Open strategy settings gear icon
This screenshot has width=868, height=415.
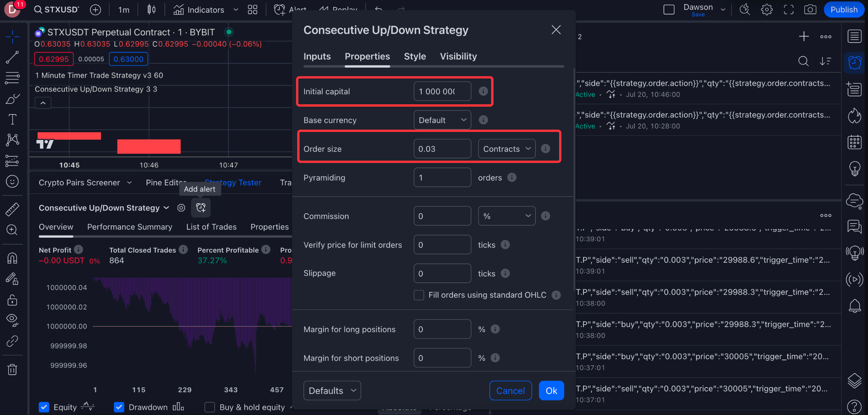[x=181, y=208]
